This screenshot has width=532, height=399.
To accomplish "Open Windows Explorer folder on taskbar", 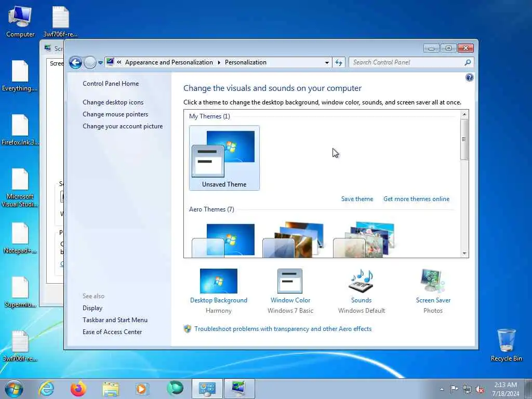I will pyautogui.click(x=111, y=389).
